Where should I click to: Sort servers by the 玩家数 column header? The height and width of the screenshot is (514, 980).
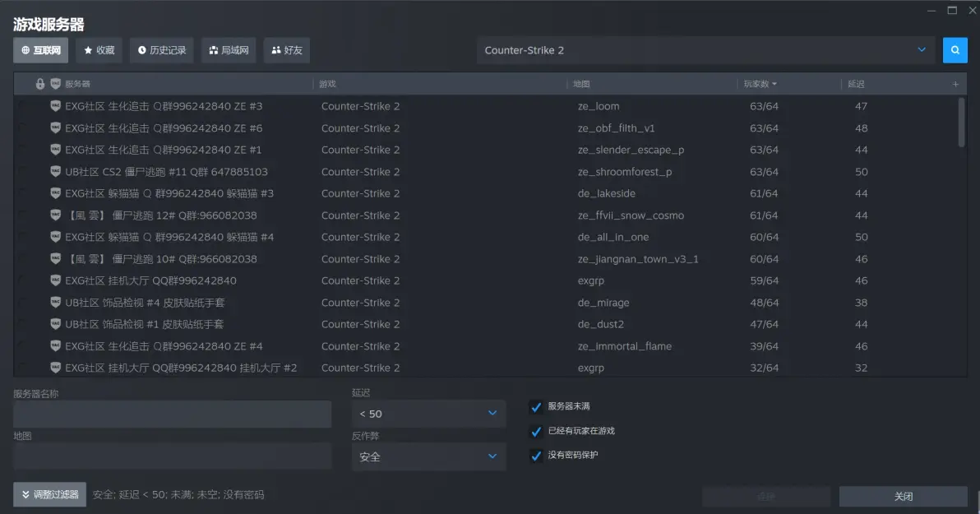click(759, 84)
